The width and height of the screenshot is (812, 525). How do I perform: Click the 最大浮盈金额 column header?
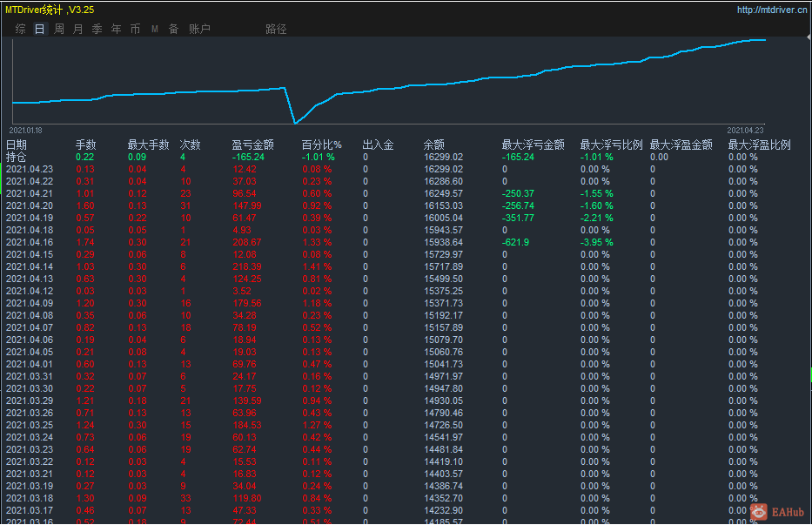[x=681, y=145]
